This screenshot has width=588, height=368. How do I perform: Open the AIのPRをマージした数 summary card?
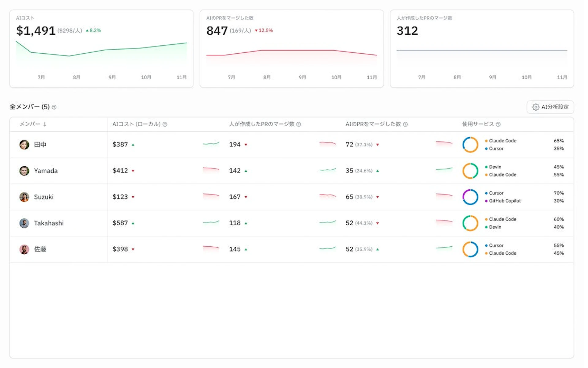(x=292, y=49)
